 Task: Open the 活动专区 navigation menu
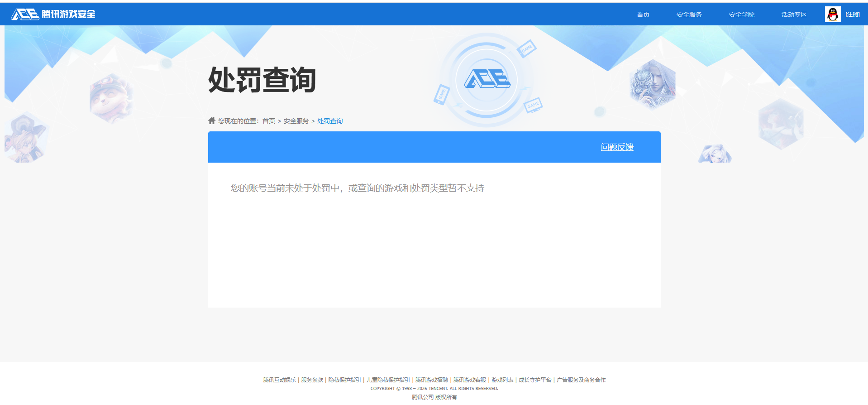(x=794, y=14)
